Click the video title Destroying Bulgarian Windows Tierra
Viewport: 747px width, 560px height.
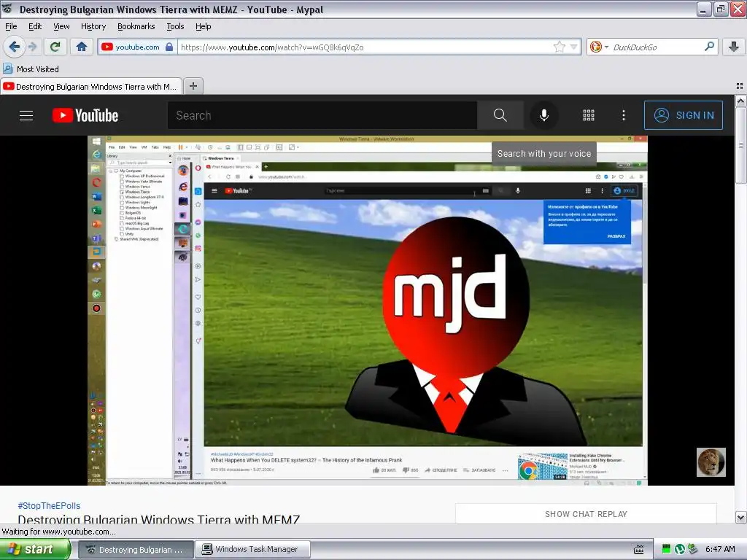(158, 519)
